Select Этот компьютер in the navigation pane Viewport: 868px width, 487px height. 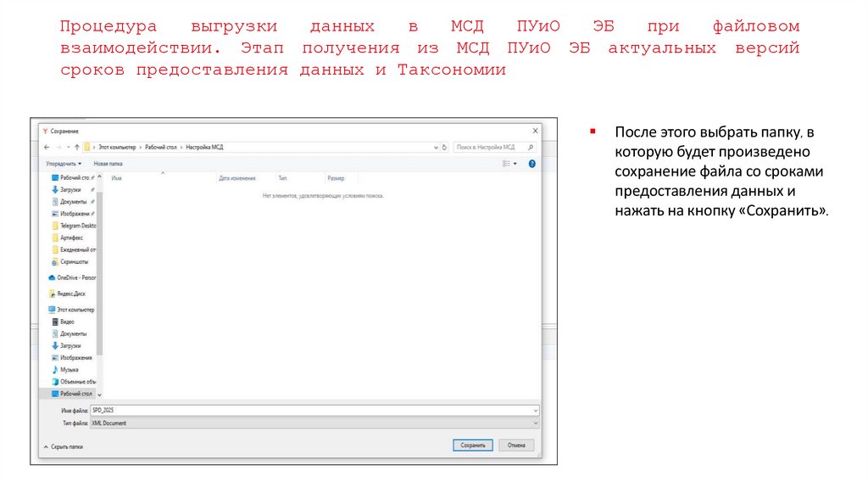(x=71, y=311)
